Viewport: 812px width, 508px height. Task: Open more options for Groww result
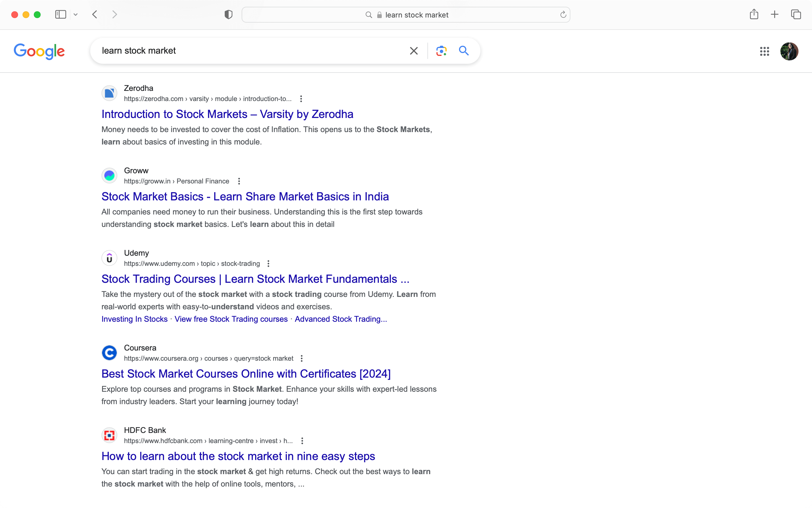point(239,181)
